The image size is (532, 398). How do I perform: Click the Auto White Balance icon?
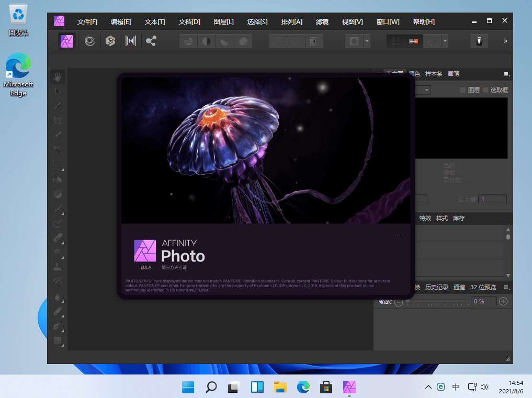[243, 41]
